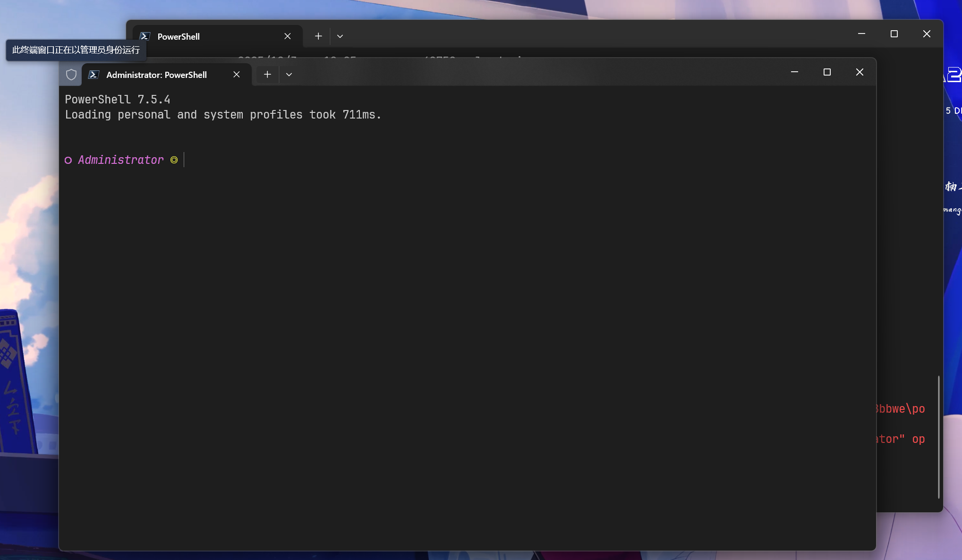Image resolution: width=962 pixels, height=560 pixels.
Task: Click the cursor input area after the prompt
Action: click(x=183, y=160)
